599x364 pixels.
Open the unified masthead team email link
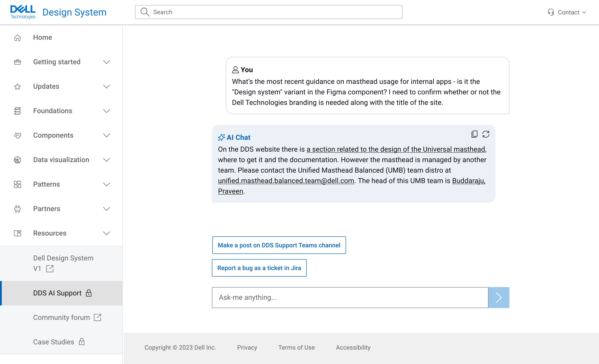[286, 181]
